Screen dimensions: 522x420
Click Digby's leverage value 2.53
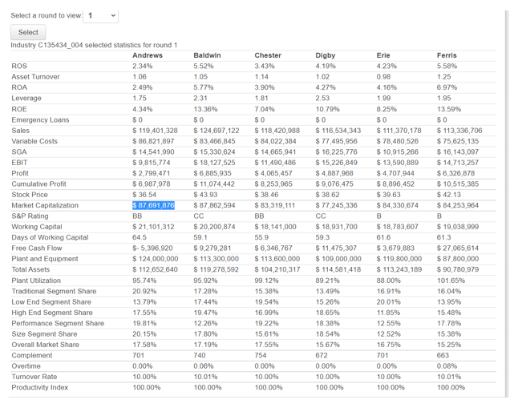pos(322,98)
